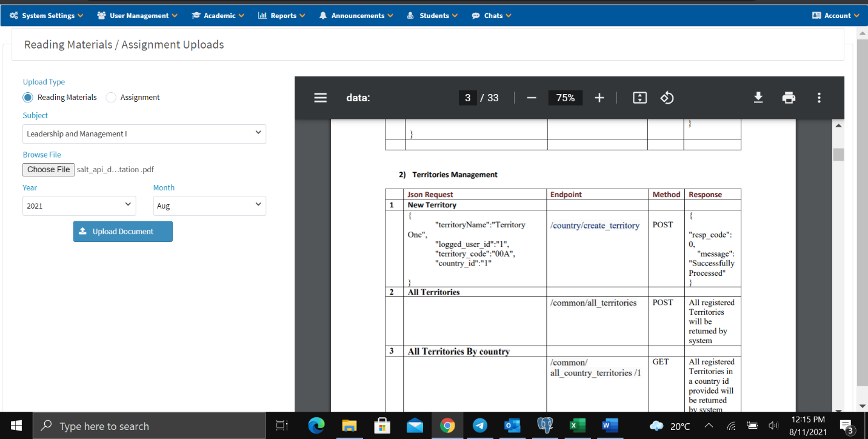Open the Subject dropdown
This screenshot has width=868, height=439.
click(144, 134)
